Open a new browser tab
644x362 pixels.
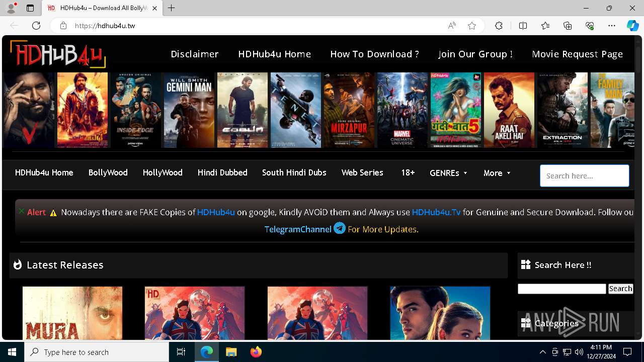172,8
